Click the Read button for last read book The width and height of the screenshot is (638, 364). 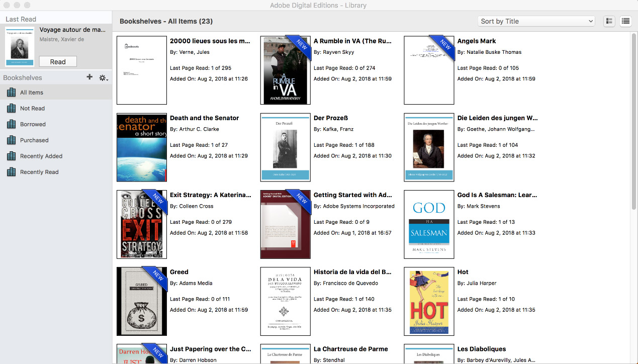[x=58, y=62]
